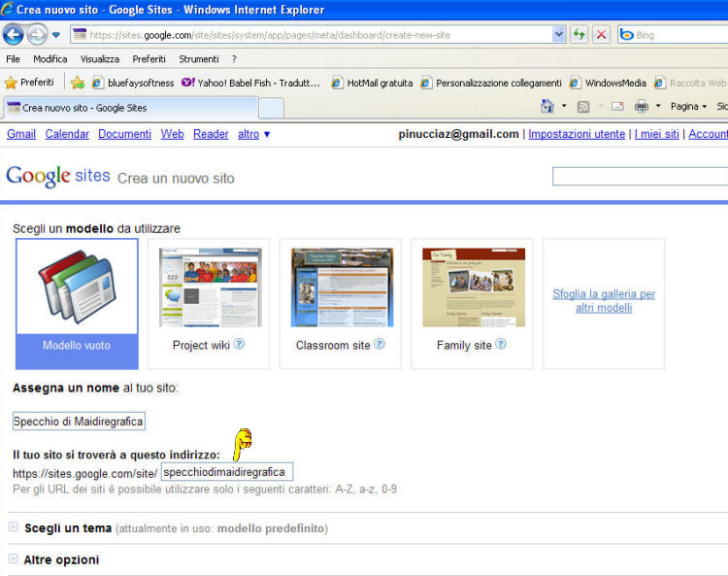Click the site name field Specchio di Maidiregrafica
Viewport: 728px width, 576px height.
pos(79,422)
